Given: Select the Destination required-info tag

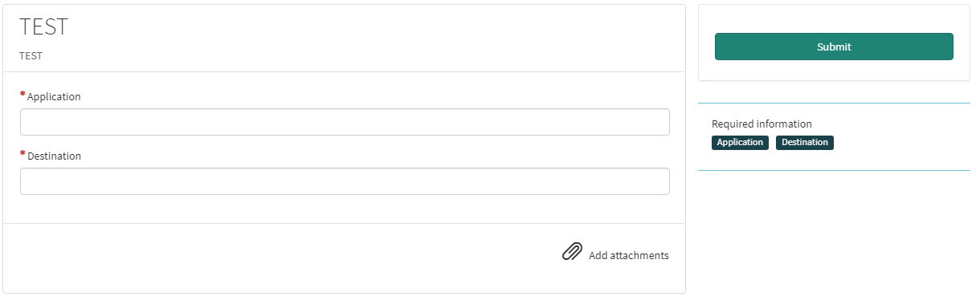Looking at the screenshot, I should pyautogui.click(x=805, y=143).
